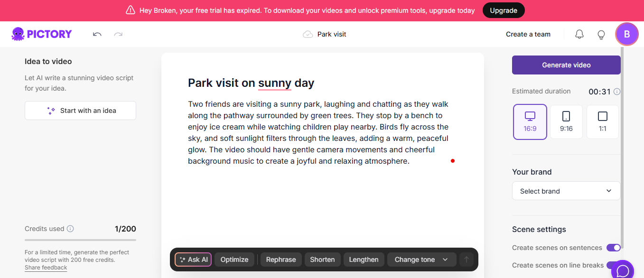Open the Change tone dropdown
644x278 pixels.
pyautogui.click(x=421, y=259)
